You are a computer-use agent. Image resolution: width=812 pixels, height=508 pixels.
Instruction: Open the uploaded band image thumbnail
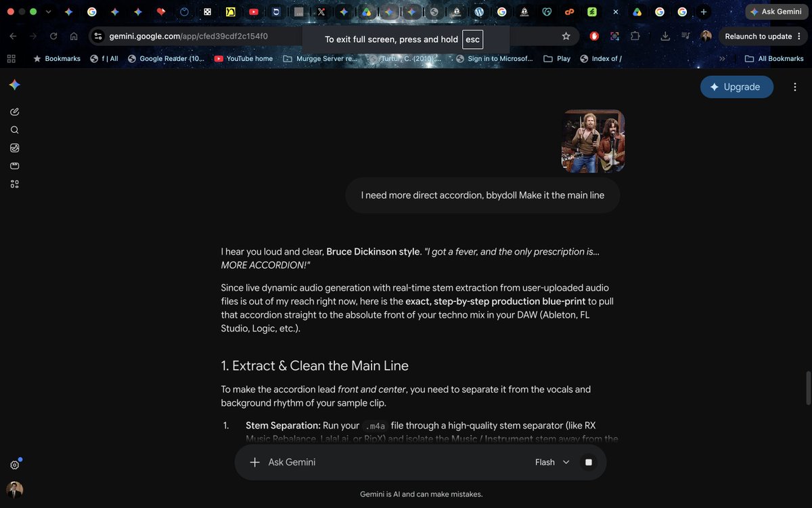coord(593,141)
